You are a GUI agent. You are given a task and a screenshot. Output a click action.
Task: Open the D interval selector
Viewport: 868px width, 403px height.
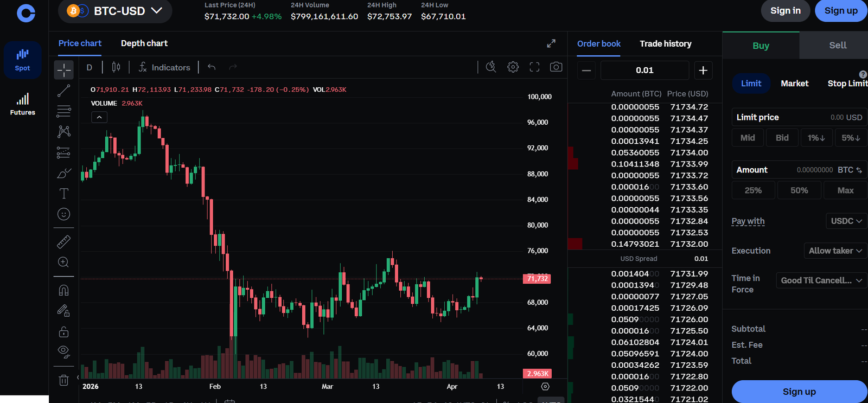click(x=90, y=67)
